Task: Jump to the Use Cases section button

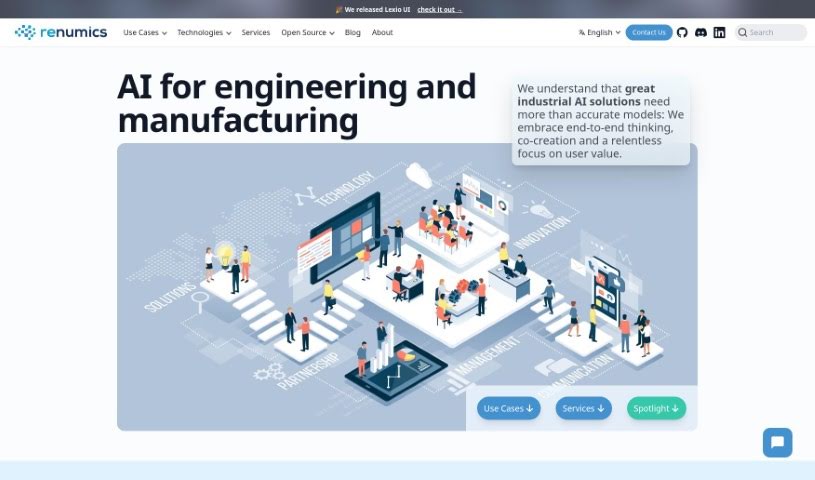Action: [508, 408]
